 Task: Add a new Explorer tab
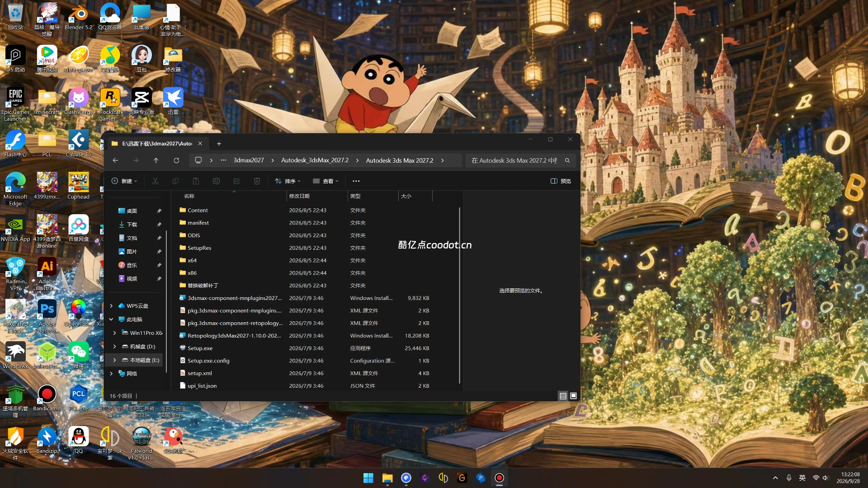[219, 144]
